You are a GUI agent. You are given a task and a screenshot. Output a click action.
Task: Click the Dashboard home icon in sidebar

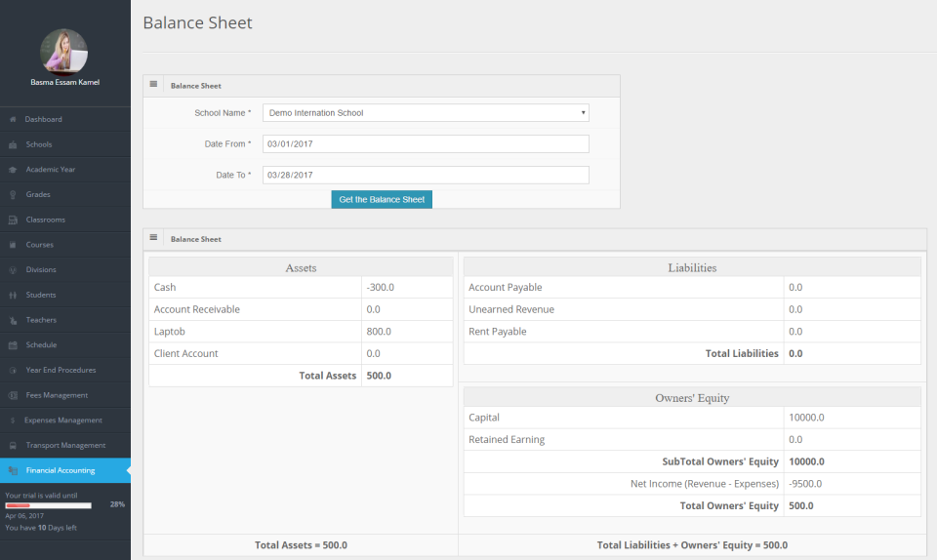[13, 119]
